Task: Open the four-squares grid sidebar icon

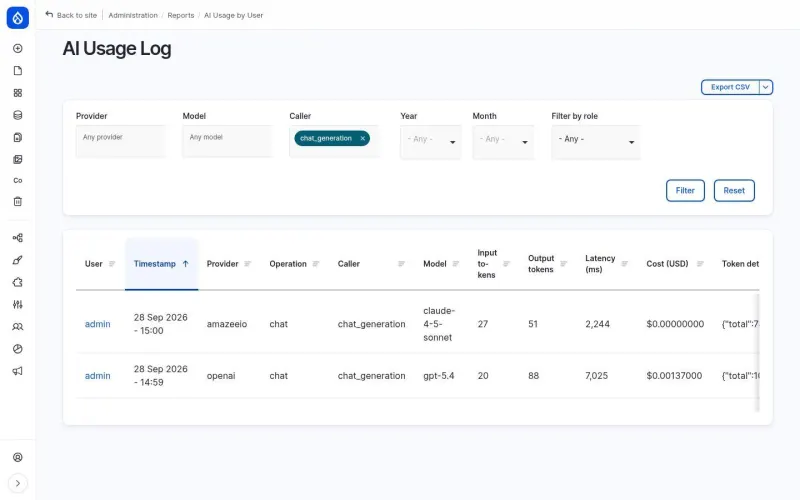Action: coord(17,93)
